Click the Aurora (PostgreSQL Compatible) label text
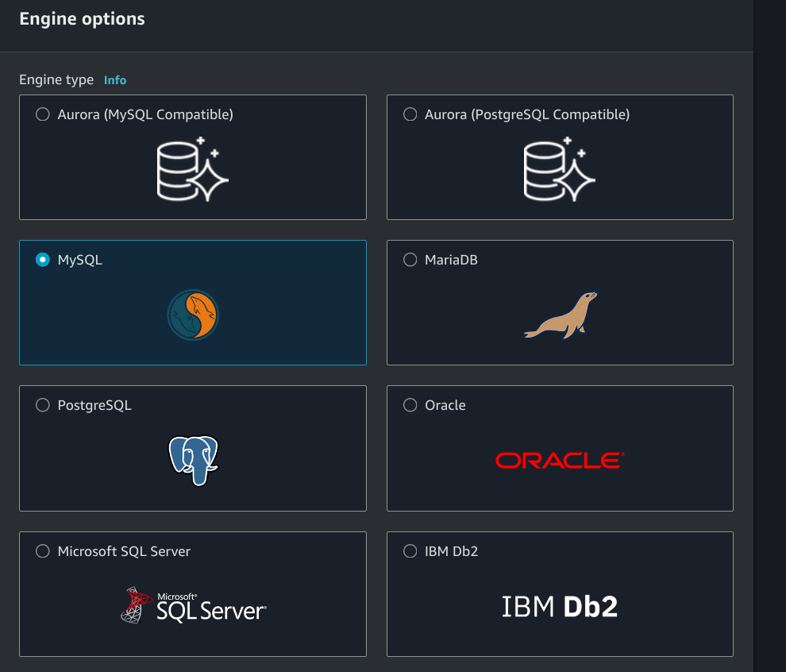The image size is (786, 672). 527,114
